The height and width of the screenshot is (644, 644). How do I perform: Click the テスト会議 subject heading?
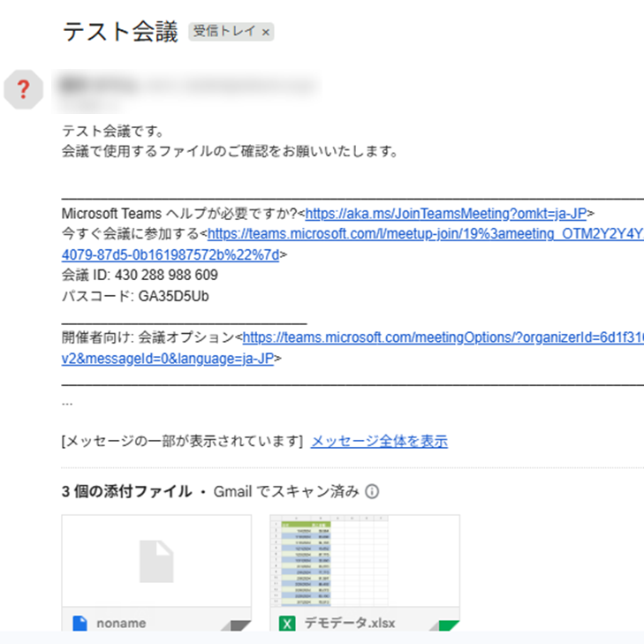tap(120, 32)
